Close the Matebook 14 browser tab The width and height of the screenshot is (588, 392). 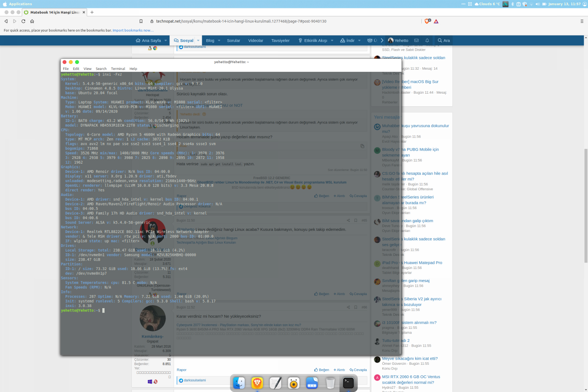click(x=84, y=12)
